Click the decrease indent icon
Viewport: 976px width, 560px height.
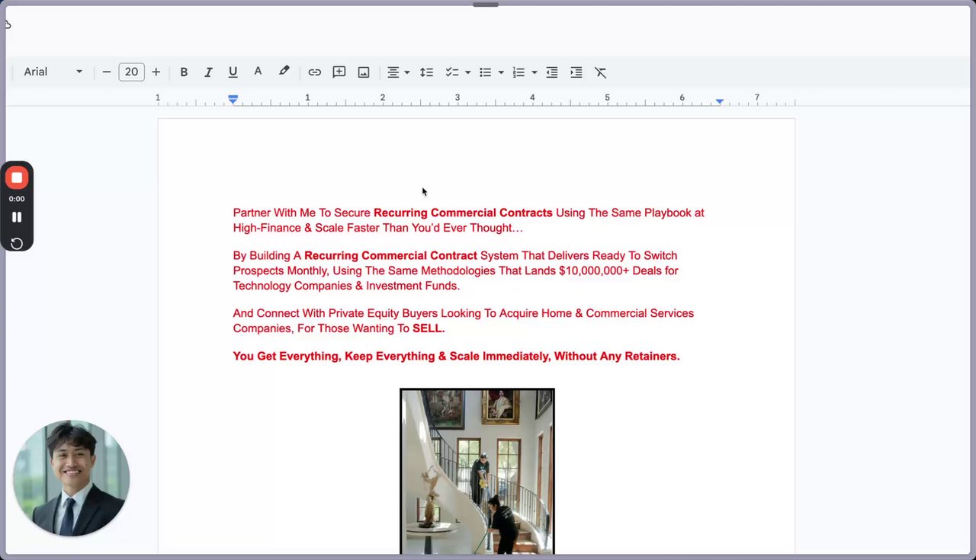552,72
